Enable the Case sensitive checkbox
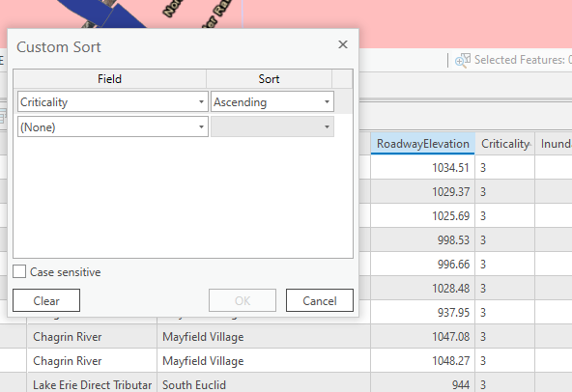 tap(19, 271)
